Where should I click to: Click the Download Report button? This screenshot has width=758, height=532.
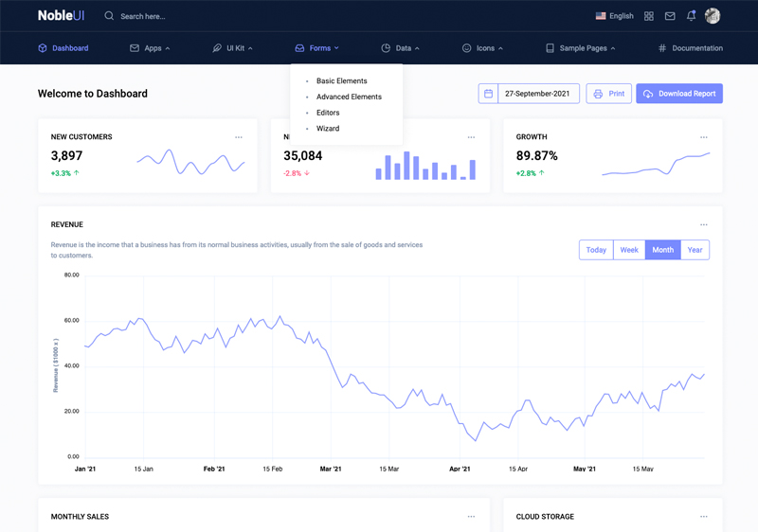click(x=679, y=94)
